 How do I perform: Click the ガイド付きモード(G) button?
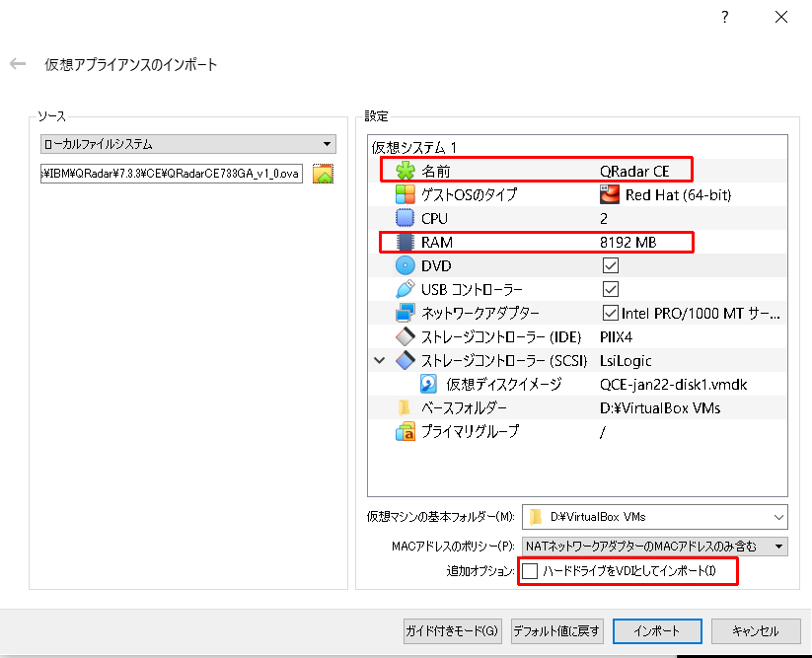(x=452, y=631)
